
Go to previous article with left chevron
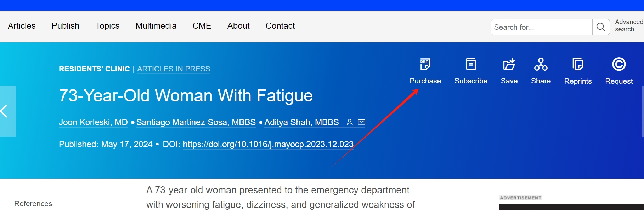5,111
